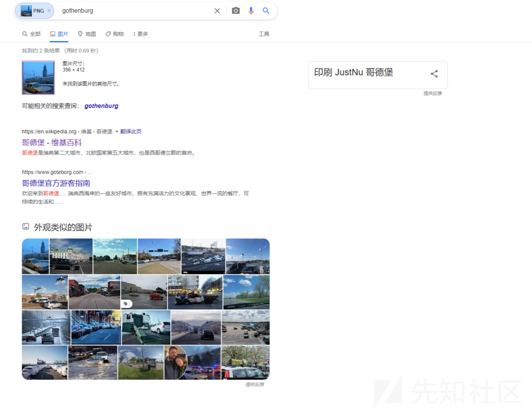The height and width of the screenshot is (412, 532).
Task: Click the 找到约 2 条结果 result count
Action: [41, 51]
